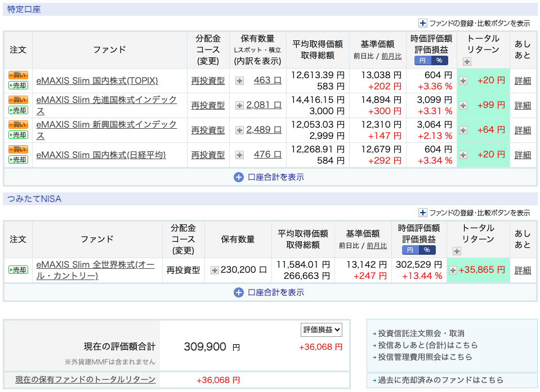The height and width of the screenshot is (392, 540).
Task: Click the 売却 button for 先進国株式インデックス
Action: point(18,110)
